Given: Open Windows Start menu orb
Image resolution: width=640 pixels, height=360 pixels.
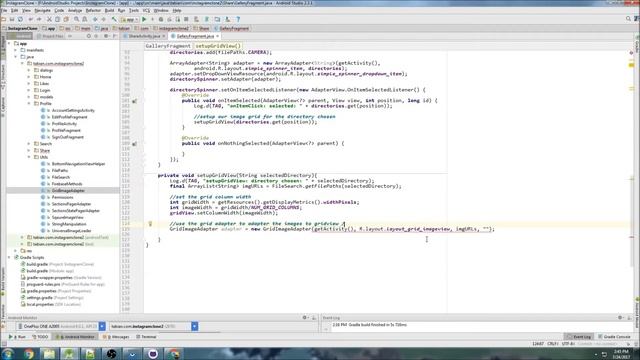Looking at the screenshot, I should pos(8,353).
